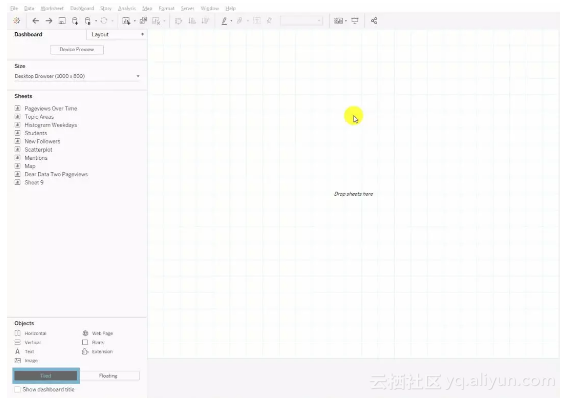Select the Histogram Weekdays sheet

(46, 125)
